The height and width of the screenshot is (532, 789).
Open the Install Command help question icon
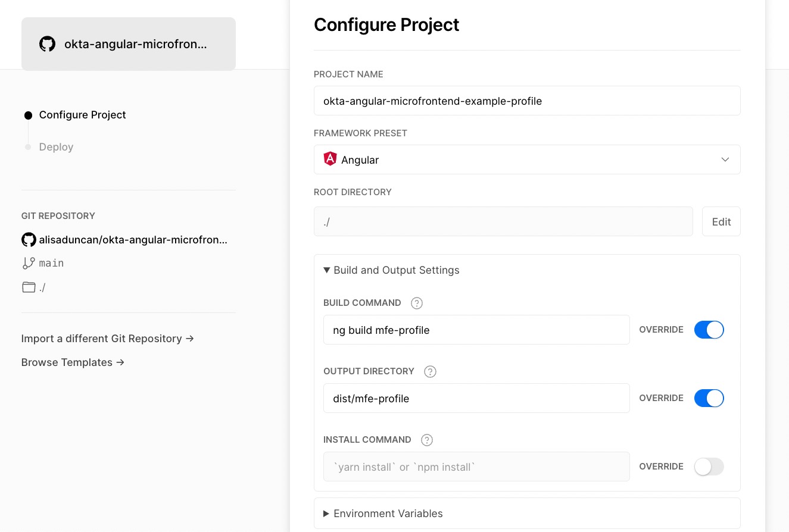[x=427, y=440]
